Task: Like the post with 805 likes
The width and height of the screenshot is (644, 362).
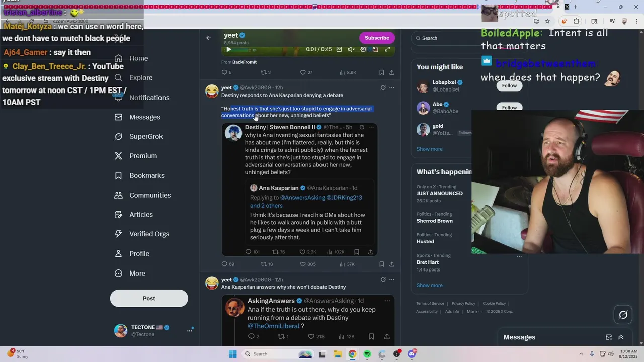Action: point(308,264)
